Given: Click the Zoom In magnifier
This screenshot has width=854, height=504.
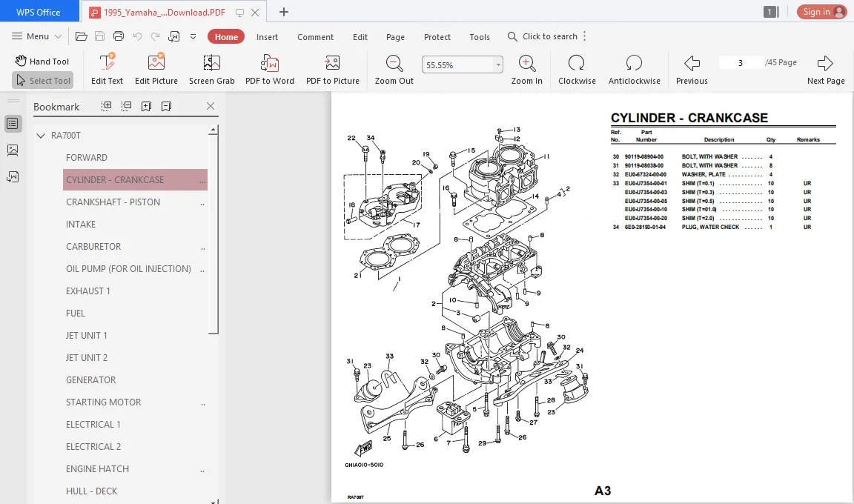Looking at the screenshot, I should 526,69.
